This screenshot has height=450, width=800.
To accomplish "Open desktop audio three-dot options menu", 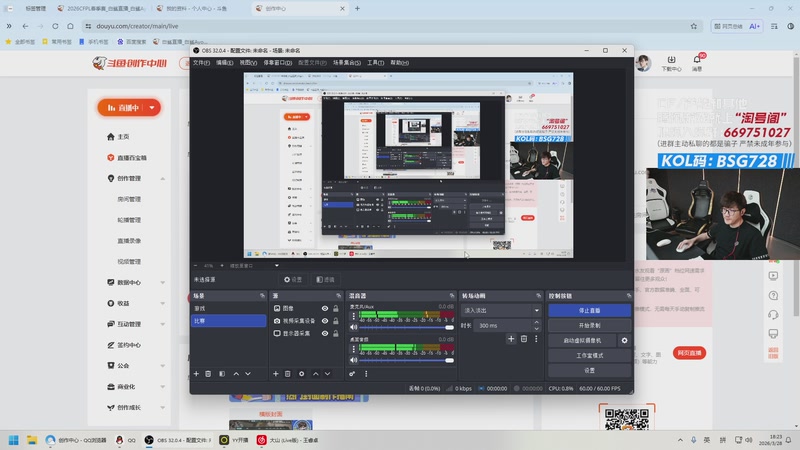I will [354, 349].
